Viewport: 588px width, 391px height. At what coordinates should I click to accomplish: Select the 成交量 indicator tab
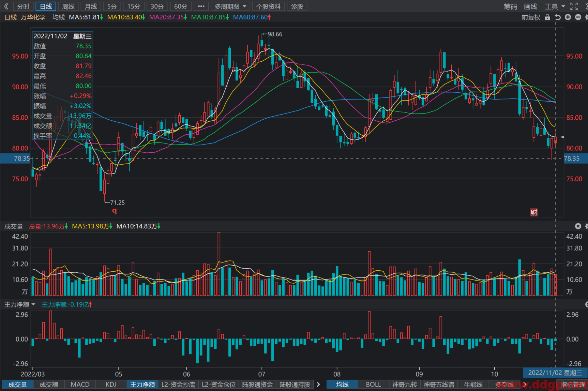(18, 385)
